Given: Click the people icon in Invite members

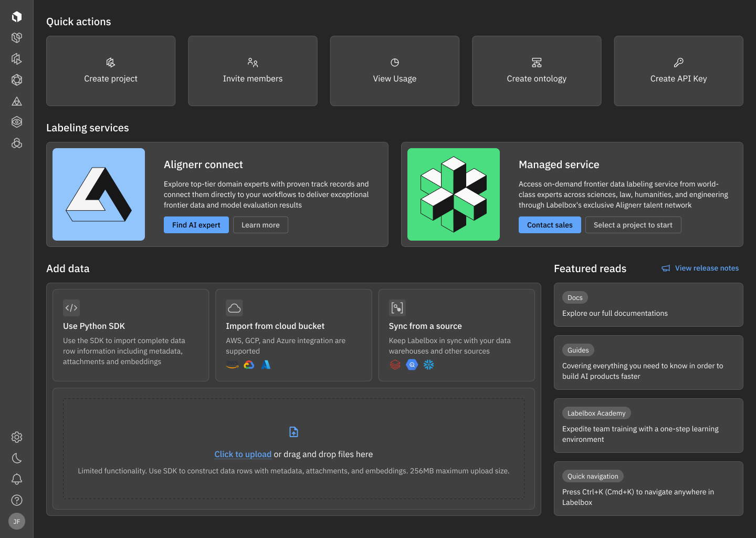Looking at the screenshot, I should [x=253, y=63].
